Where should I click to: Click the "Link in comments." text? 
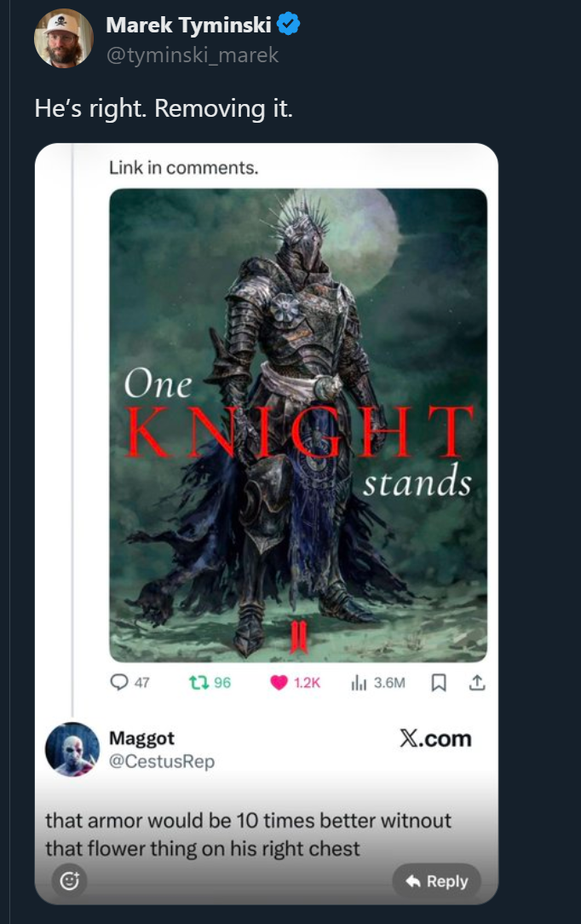point(184,168)
